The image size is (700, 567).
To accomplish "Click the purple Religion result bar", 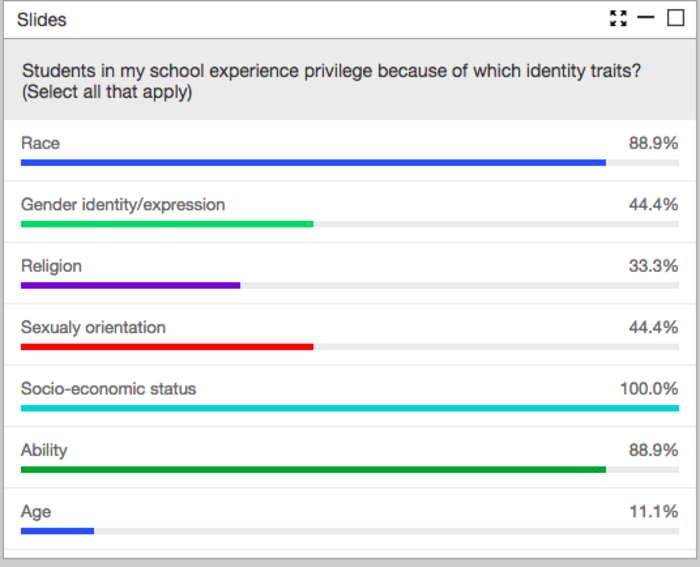I will pyautogui.click(x=130, y=285).
